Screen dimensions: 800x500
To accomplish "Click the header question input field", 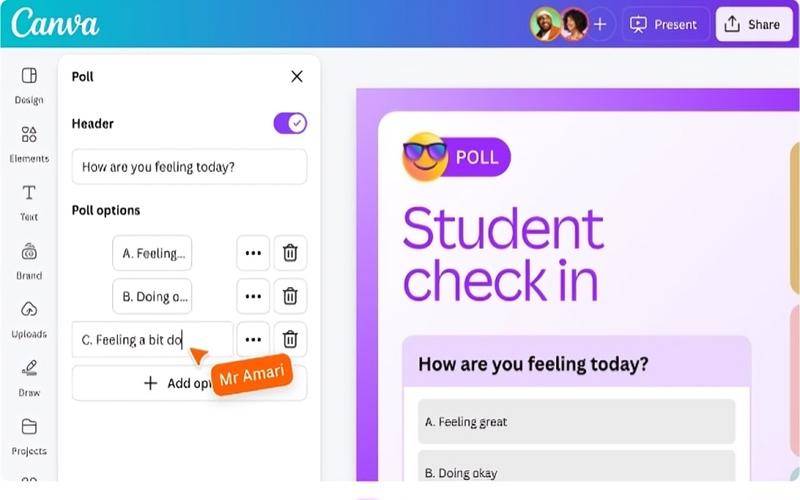I will tap(189, 167).
